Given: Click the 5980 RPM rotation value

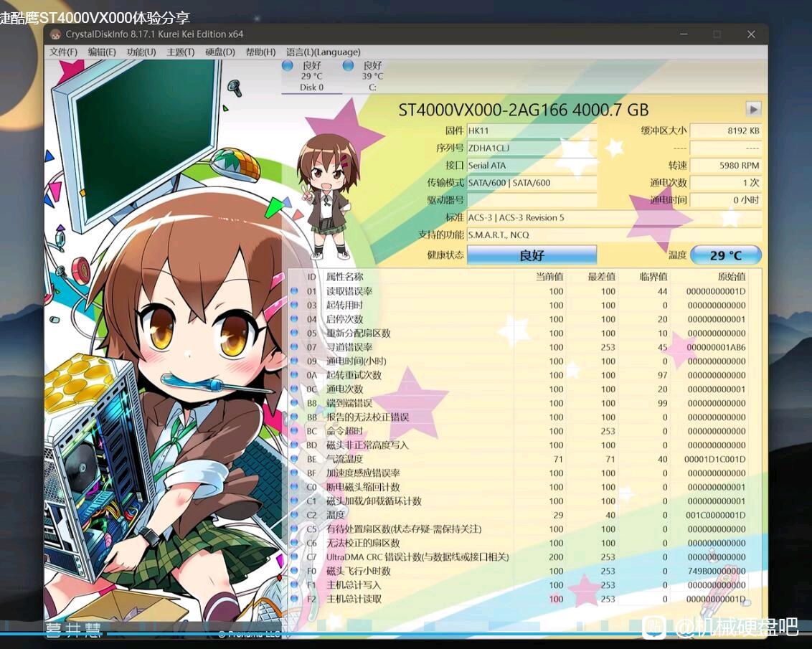Looking at the screenshot, I should click(725, 166).
